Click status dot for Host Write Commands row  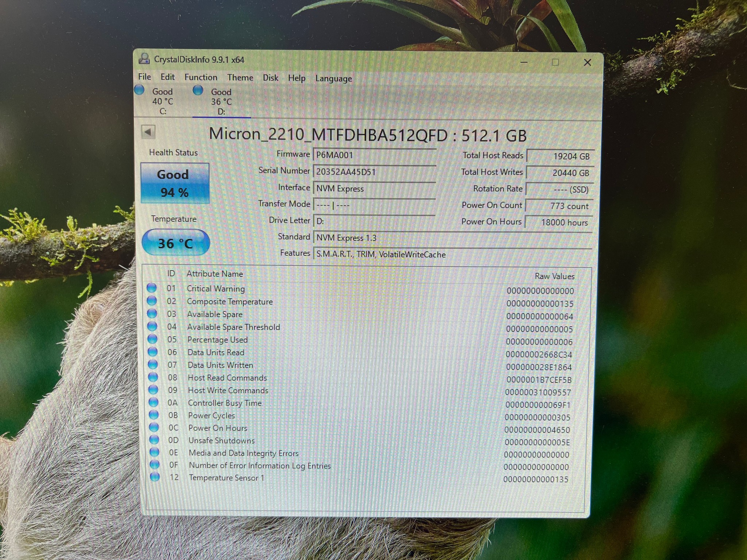153,390
